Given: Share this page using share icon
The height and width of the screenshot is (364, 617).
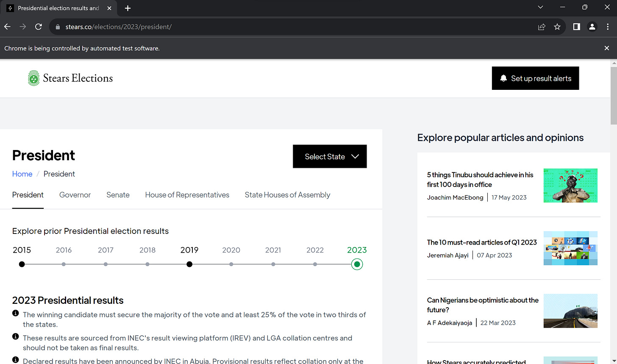Looking at the screenshot, I should click(542, 27).
